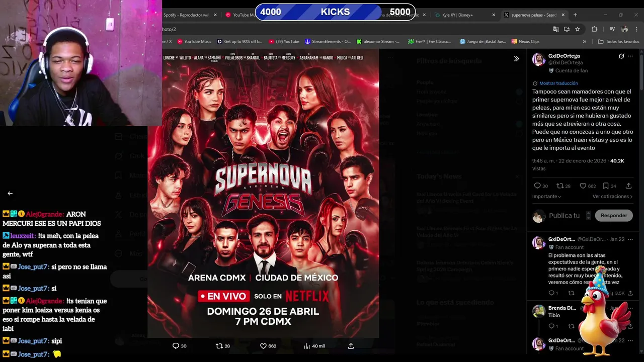Image resolution: width=644 pixels, height=362 pixels.
Task: Open Jose_put7 username in chat 'sipi'
Action: point(33,341)
